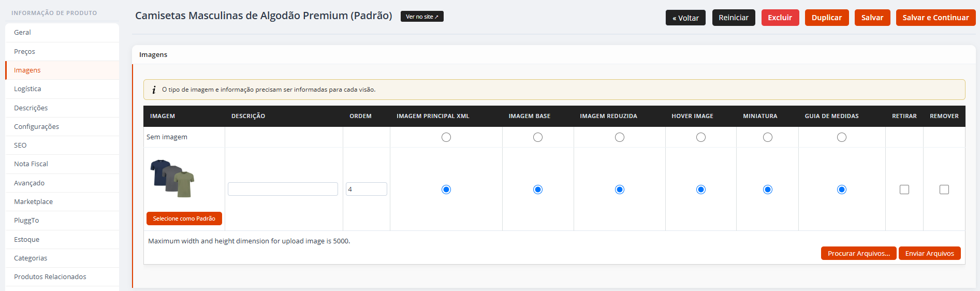Check the Remover checkbox for t-shirt image
Viewport: 980px width, 291px height.
[944, 190]
